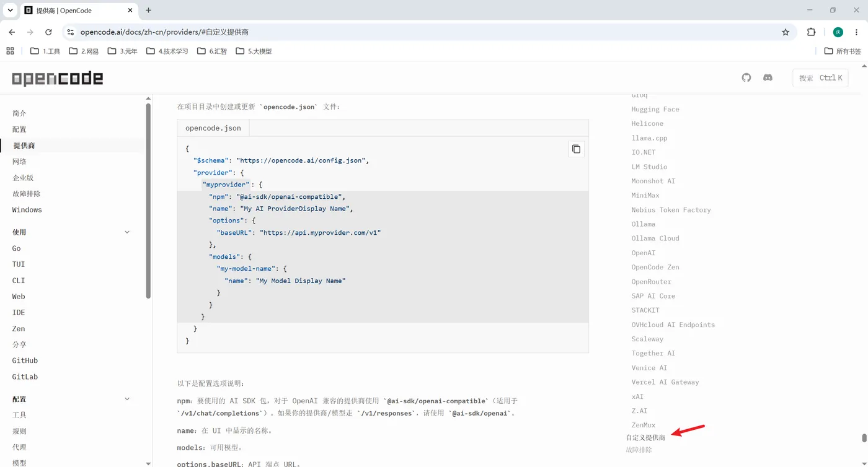This screenshot has width=868, height=467.
Task: Open GitHub in the sidebar list
Action: pyautogui.click(x=25, y=360)
